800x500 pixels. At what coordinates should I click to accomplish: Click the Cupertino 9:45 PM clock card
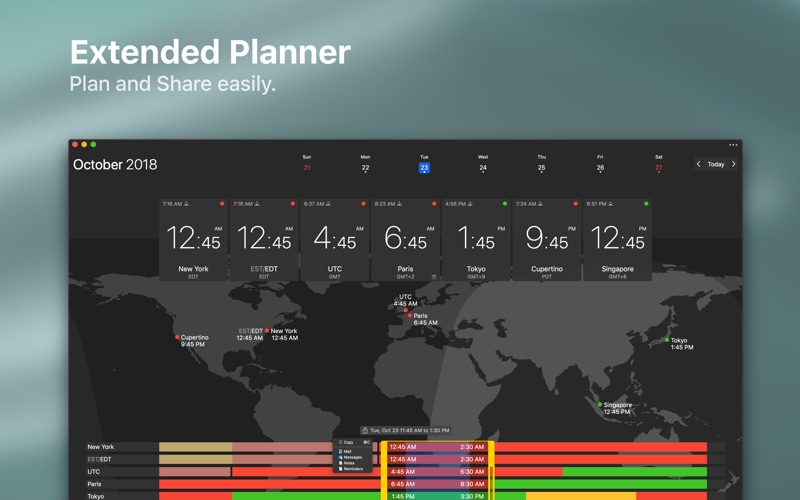546,240
